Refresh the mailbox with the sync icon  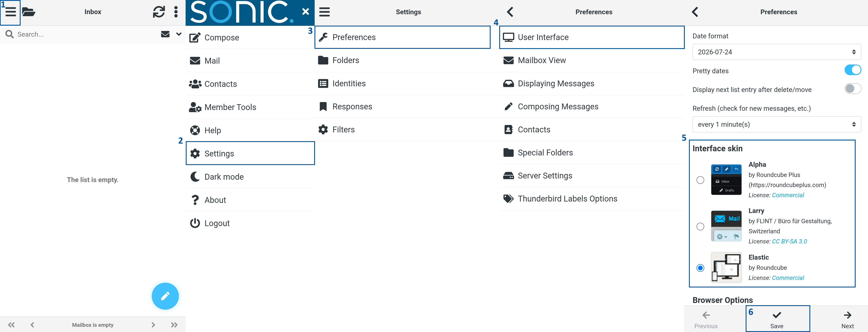pyautogui.click(x=159, y=12)
